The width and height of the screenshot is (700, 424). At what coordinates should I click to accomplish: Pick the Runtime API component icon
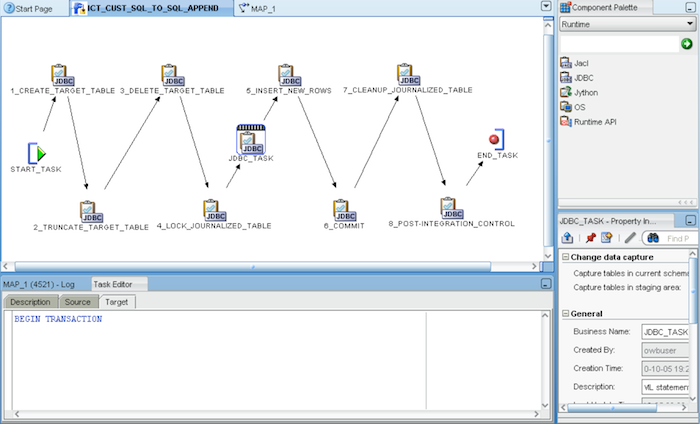(566, 122)
